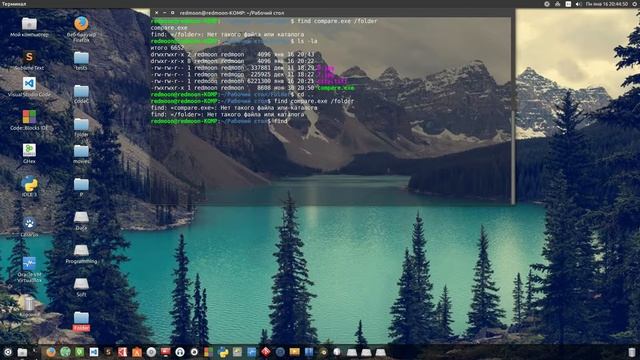This screenshot has height=360, width=640.
Task: Click the Терминал label in the top panel
Action: coord(14,4)
